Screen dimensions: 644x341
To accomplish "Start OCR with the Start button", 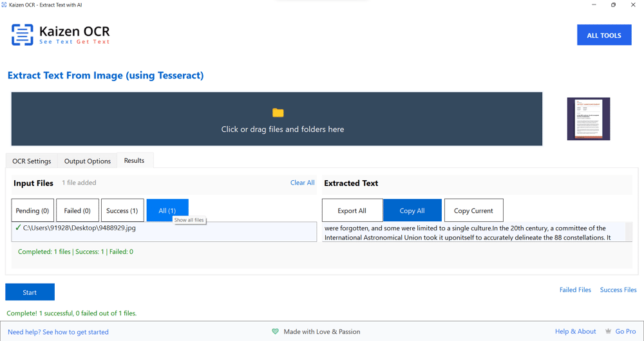I will 30,292.
